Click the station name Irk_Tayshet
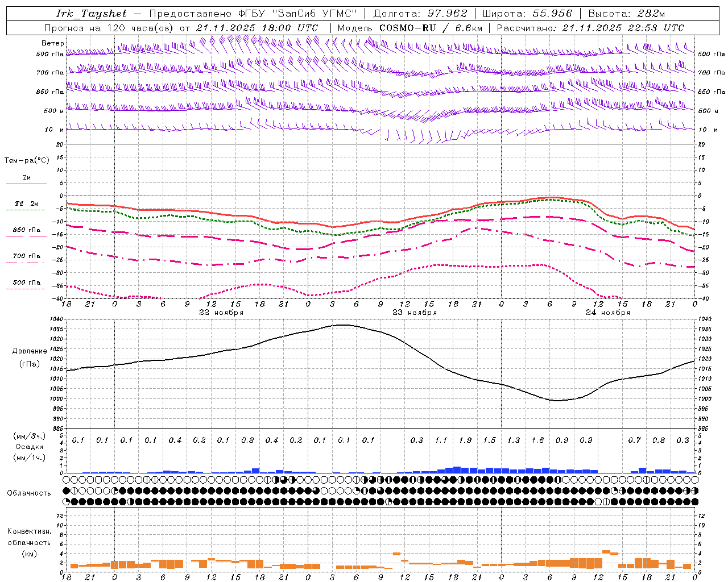This screenshot has height=582, width=728. click(92, 14)
